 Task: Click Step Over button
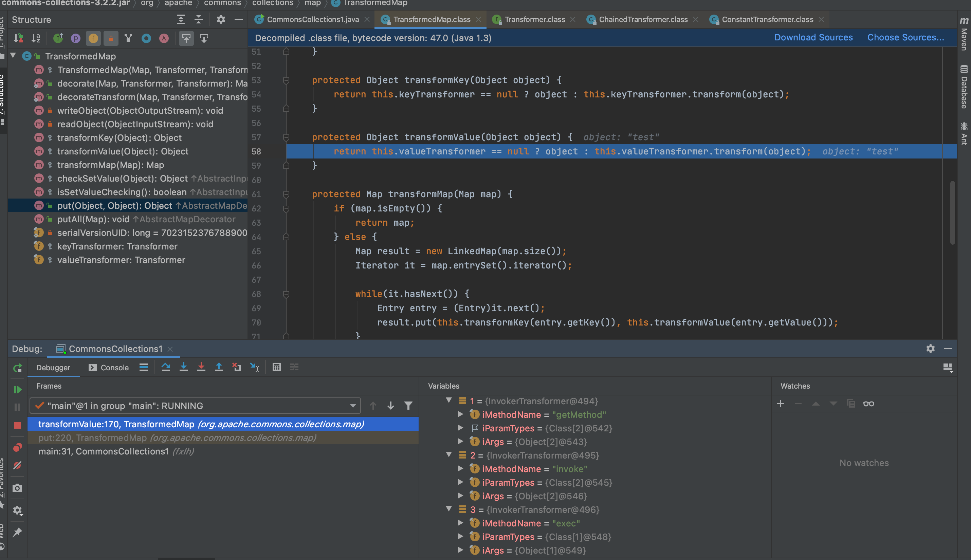click(166, 367)
